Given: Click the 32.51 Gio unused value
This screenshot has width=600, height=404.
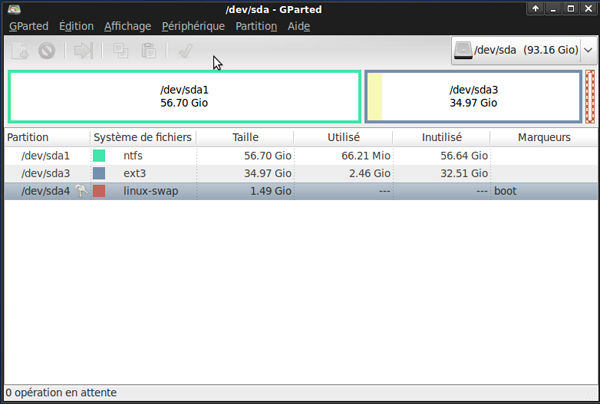Looking at the screenshot, I should tap(464, 173).
